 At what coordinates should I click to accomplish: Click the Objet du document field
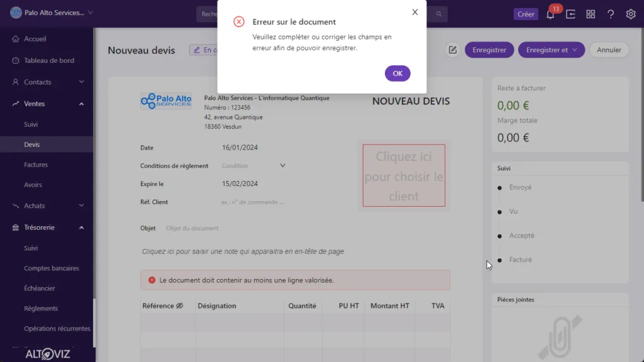pyautogui.click(x=192, y=228)
